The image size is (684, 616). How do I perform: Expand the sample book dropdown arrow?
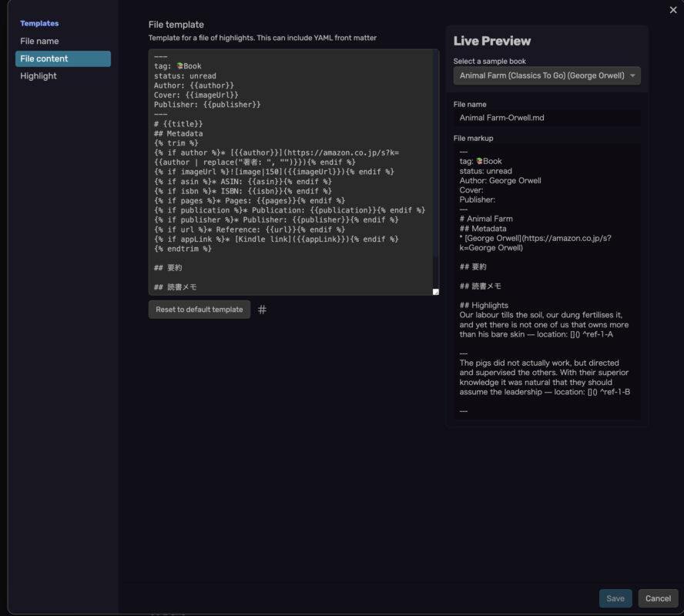tap(632, 76)
